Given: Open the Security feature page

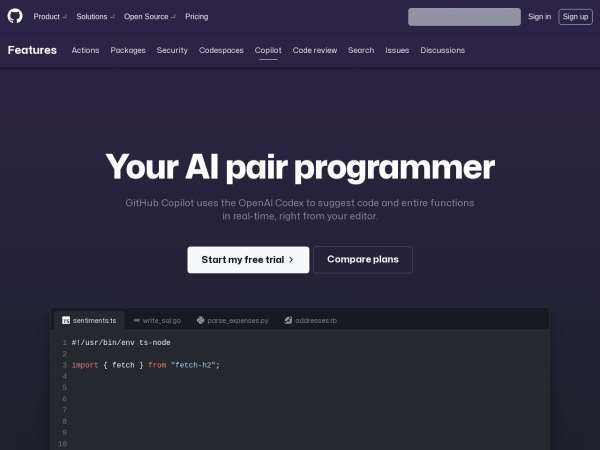Looking at the screenshot, I should coord(172,50).
